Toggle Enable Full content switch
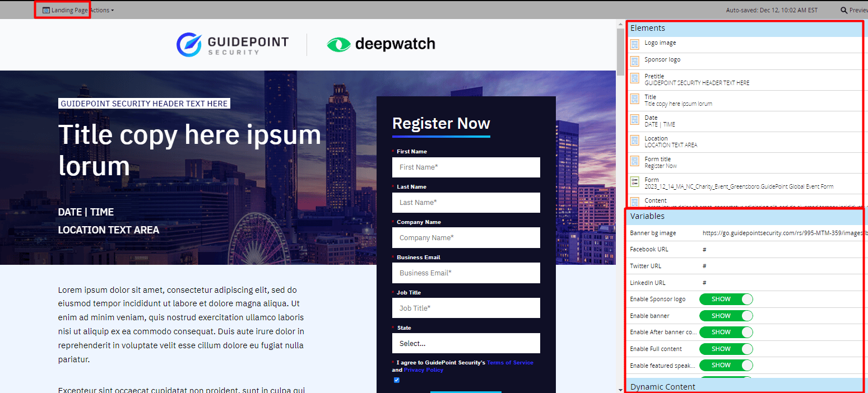The width and height of the screenshot is (868, 393). (x=726, y=349)
